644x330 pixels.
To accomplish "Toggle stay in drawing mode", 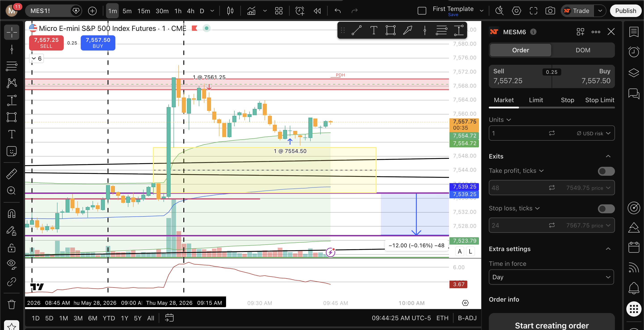I will click(x=11, y=231).
